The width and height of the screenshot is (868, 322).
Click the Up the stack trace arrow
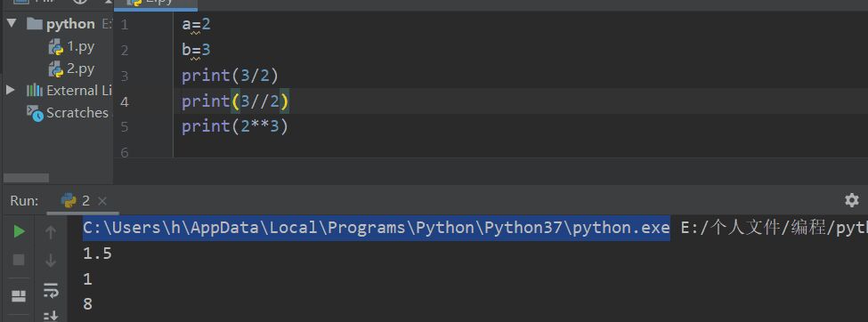[x=51, y=233]
